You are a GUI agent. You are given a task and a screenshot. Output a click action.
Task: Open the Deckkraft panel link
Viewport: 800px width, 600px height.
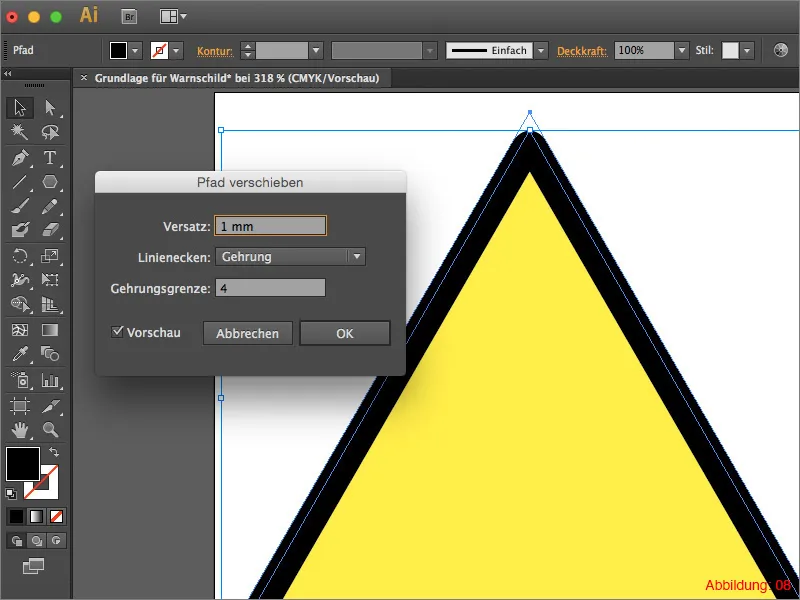pyautogui.click(x=582, y=51)
